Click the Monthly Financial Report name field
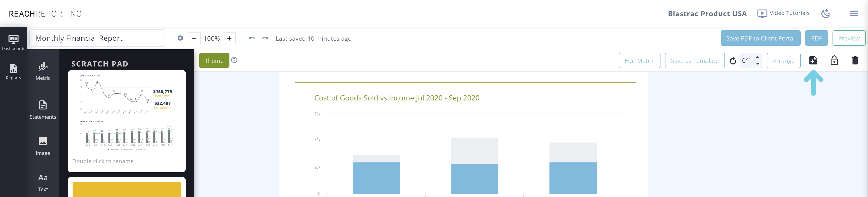This screenshot has width=868, height=197. [97, 38]
